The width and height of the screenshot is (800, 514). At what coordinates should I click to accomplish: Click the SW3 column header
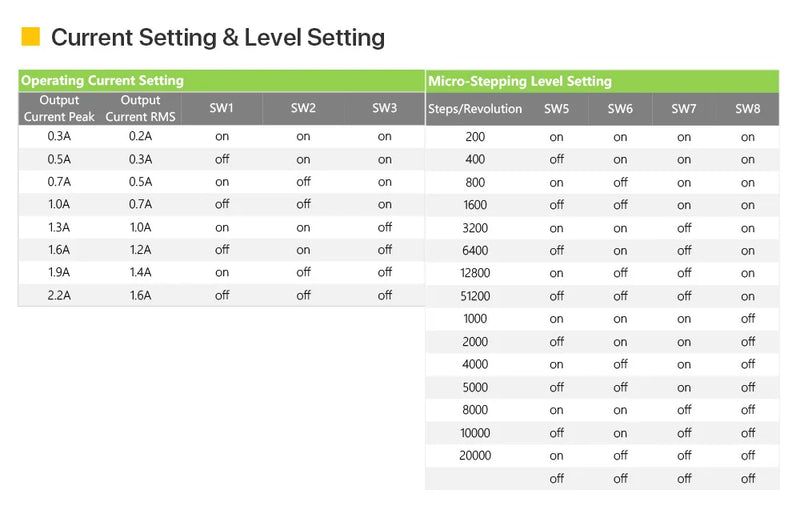(385, 108)
